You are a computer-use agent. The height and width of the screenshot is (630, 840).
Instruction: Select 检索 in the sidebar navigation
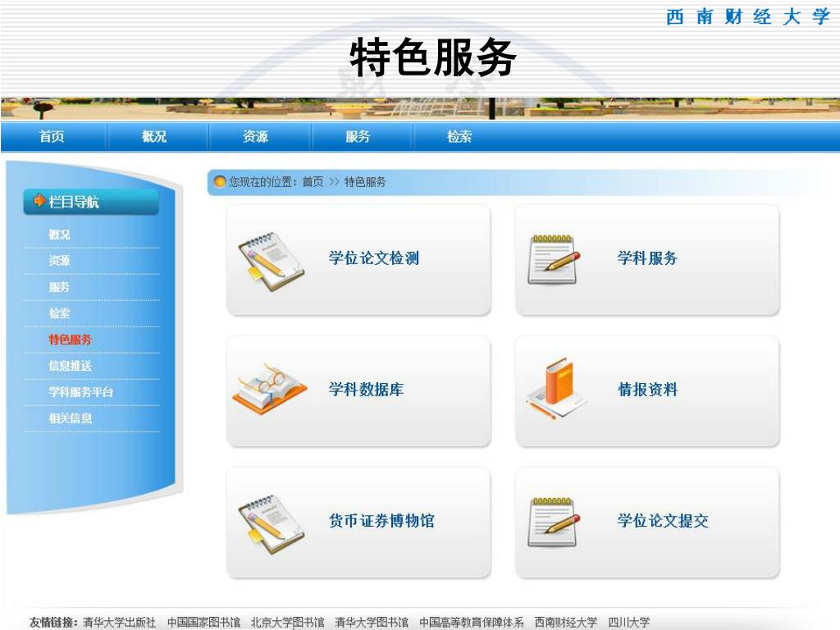[59, 313]
